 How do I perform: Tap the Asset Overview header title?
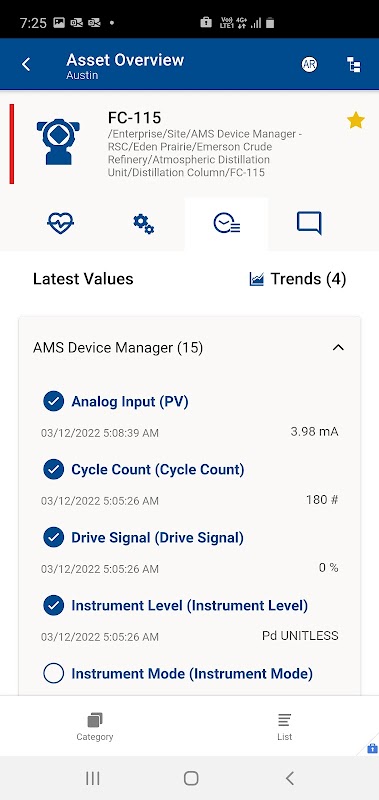tap(125, 60)
